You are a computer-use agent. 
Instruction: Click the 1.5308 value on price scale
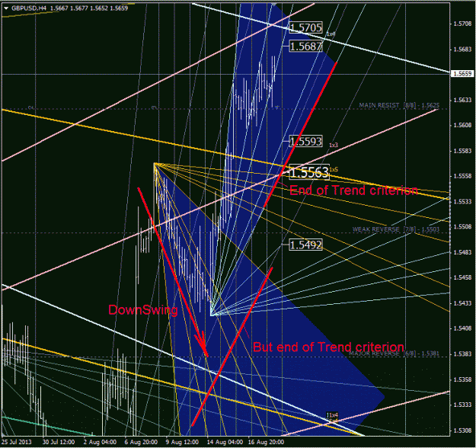(x=462, y=430)
